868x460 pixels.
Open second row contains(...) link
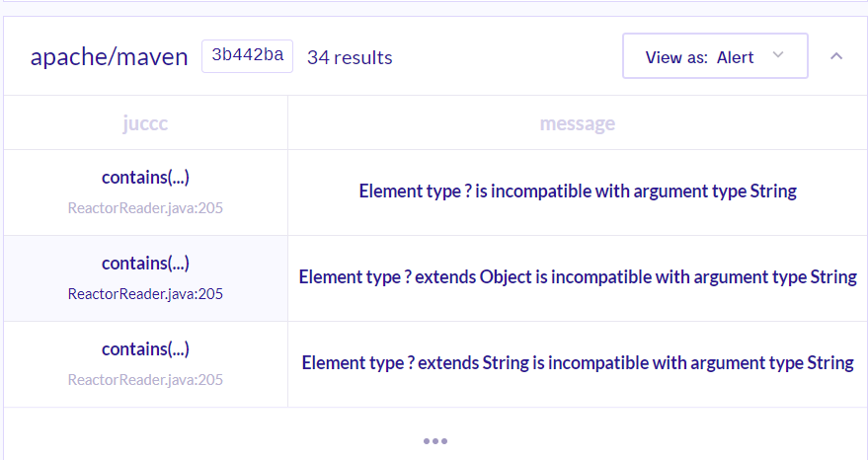pyautogui.click(x=145, y=263)
